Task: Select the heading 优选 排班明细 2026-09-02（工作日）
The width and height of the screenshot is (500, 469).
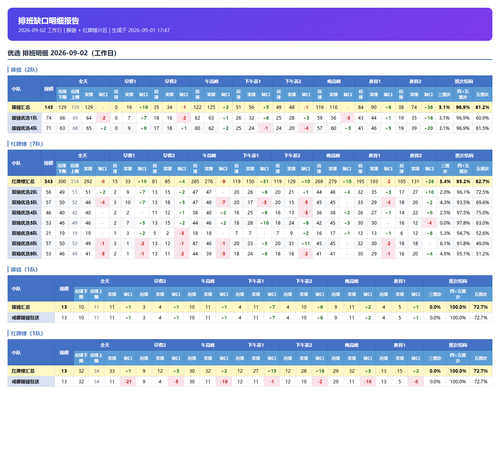Action: pyautogui.click(x=62, y=53)
